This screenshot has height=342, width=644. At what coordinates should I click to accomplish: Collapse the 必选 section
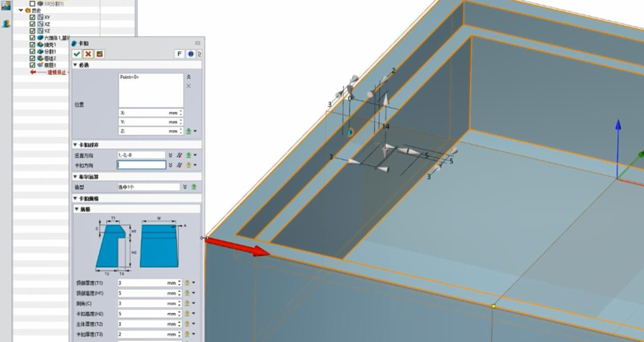(76, 64)
